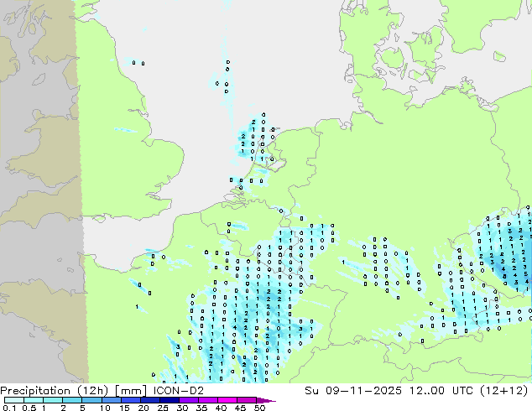Click the '12..00 UTC' time text
The width and height of the screenshot is (532, 411).
[x=443, y=391]
